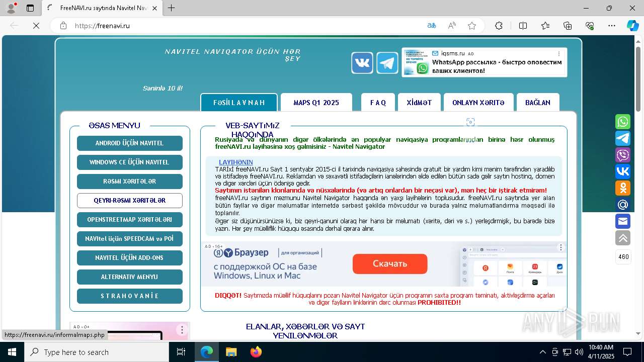
Task: Open ad options menu on iqsms banner
Action: coord(558,53)
